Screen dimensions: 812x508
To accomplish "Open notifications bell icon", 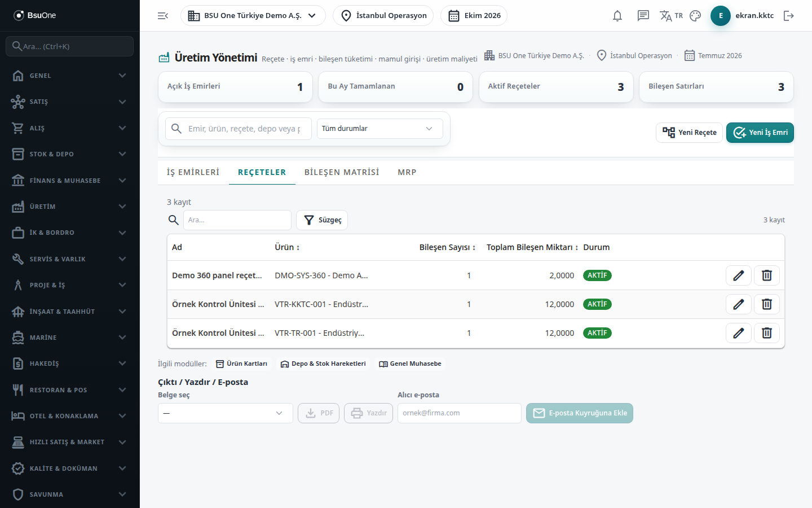I will (x=617, y=16).
